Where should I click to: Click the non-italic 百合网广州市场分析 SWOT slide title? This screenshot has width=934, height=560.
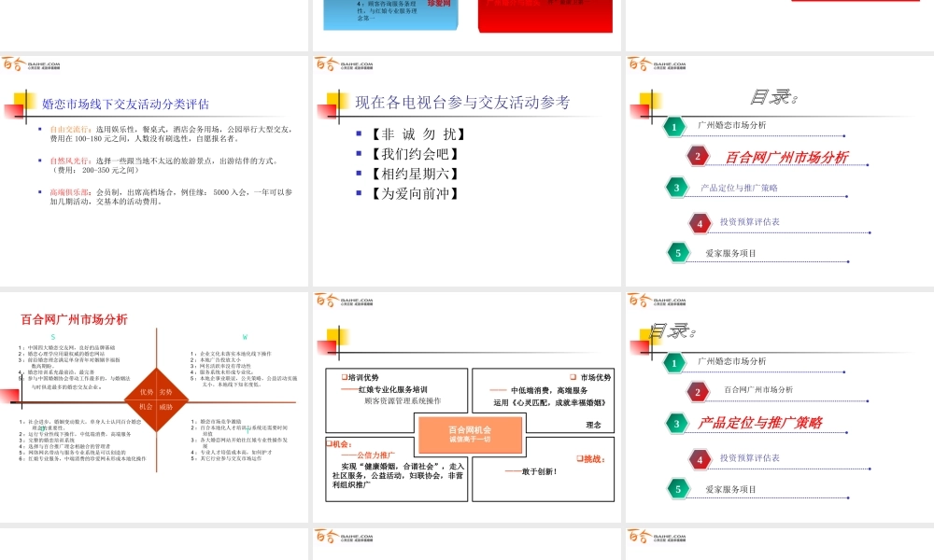coord(75,319)
